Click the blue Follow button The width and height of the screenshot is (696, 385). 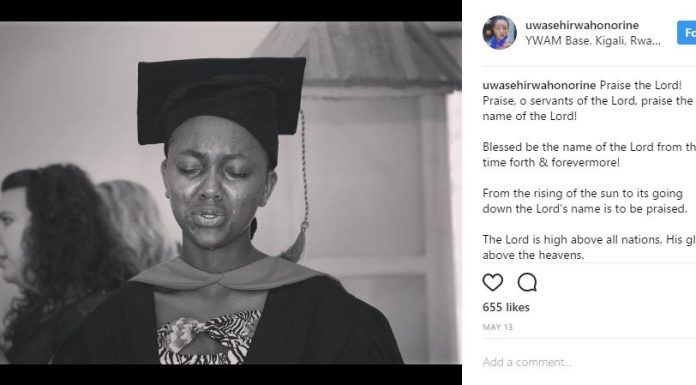(686, 32)
